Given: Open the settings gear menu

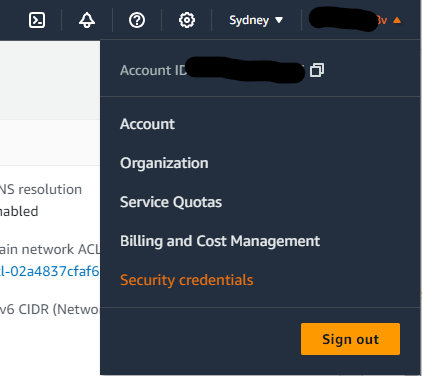Looking at the screenshot, I should pyautogui.click(x=187, y=20).
